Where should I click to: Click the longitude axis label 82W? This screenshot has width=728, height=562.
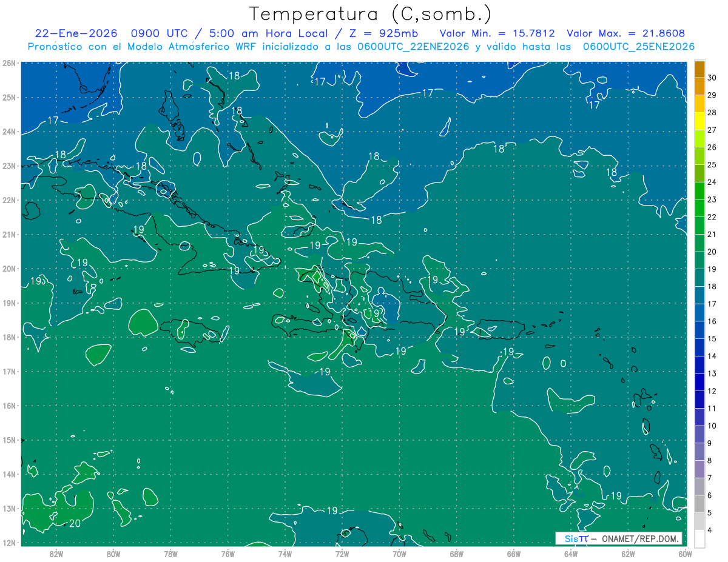click(56, 554)
